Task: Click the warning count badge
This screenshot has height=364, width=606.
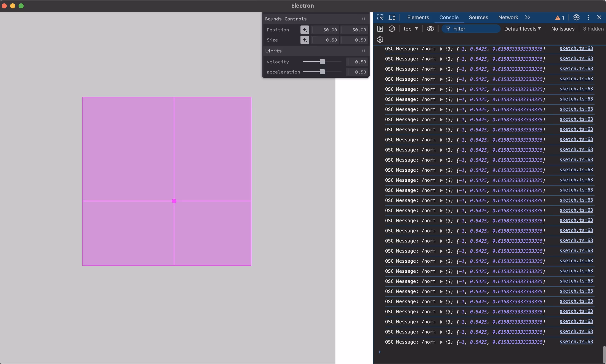Action: (x=560, y=18)
